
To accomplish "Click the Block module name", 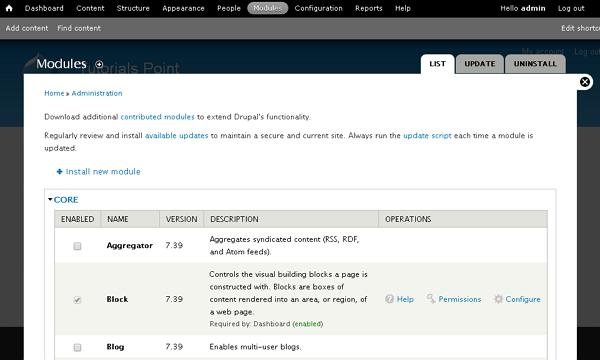I will tap(117, 299).
